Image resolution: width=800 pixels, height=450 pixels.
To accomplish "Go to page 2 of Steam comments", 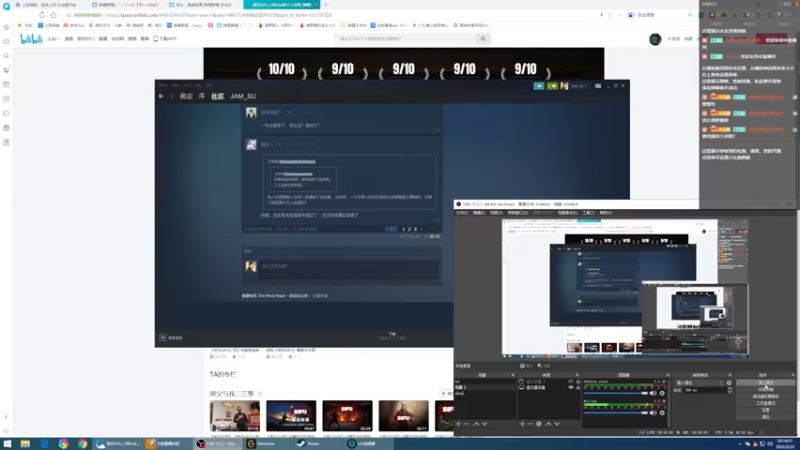I will click(x=409, y=229).
